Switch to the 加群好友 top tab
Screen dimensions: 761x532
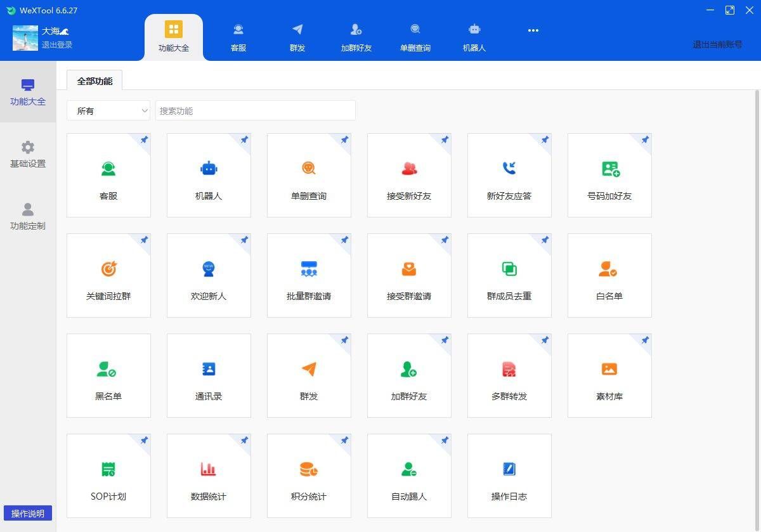point(356,37)
